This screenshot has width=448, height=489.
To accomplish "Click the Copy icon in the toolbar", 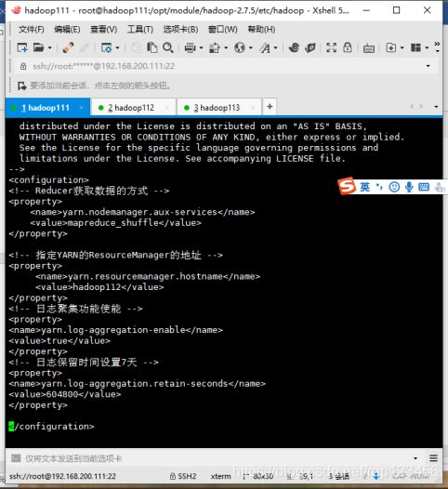I will coord(136,47).
